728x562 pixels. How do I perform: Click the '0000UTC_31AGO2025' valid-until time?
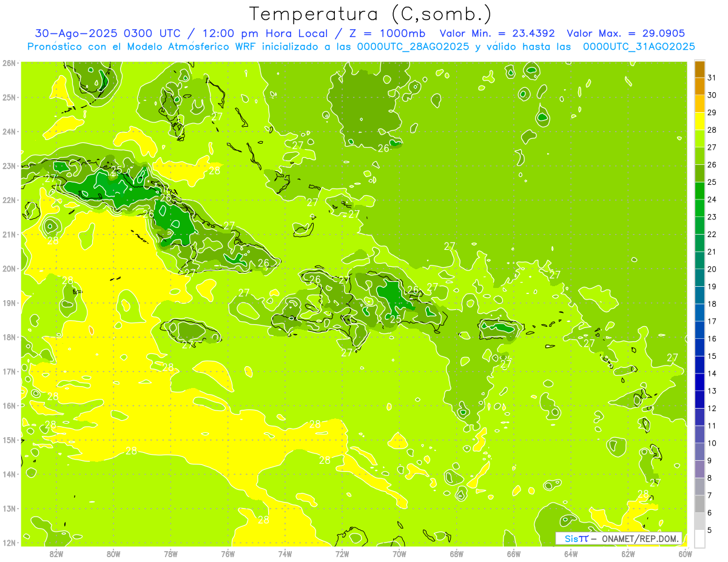click(639, 47)
